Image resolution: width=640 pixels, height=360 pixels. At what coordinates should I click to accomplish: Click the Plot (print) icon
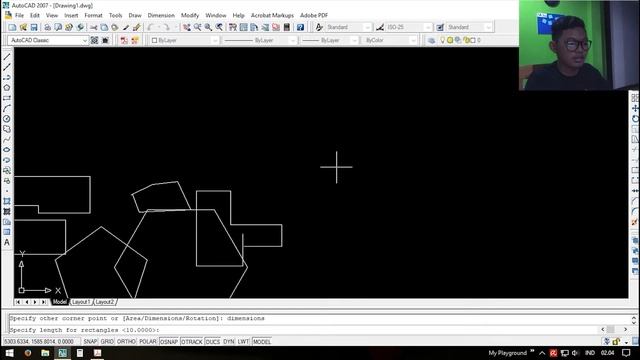click(47, 27)
